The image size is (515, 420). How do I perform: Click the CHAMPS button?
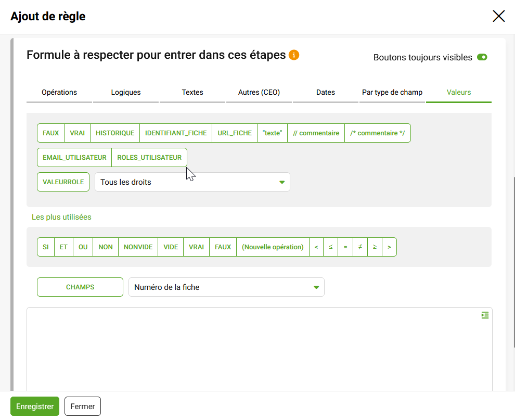(x=80, y=287)
